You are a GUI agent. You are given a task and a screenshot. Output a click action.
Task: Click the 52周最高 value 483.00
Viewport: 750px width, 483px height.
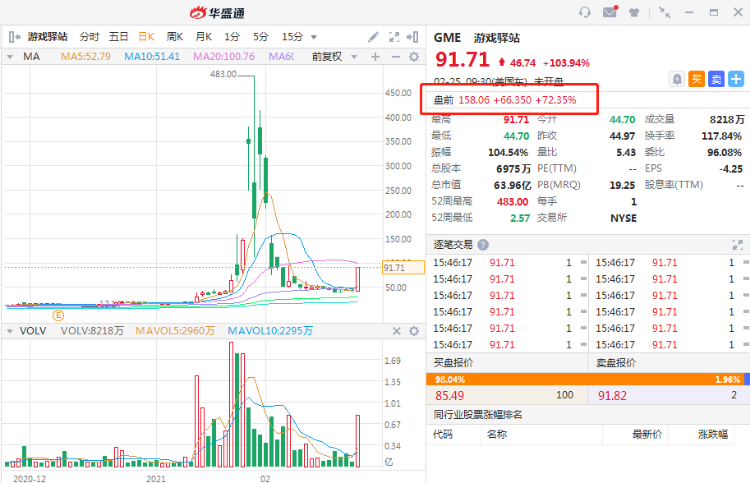coord(512,202)
